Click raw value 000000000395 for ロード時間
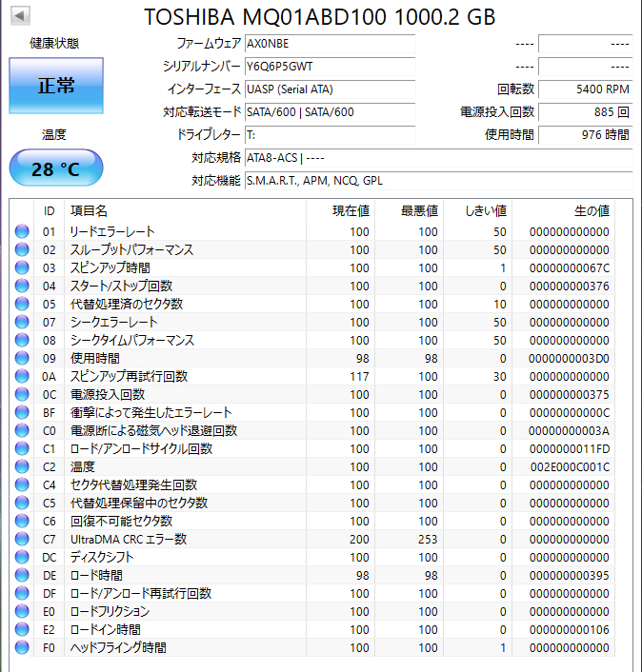The image size is (642, 672). coord(569,575)
